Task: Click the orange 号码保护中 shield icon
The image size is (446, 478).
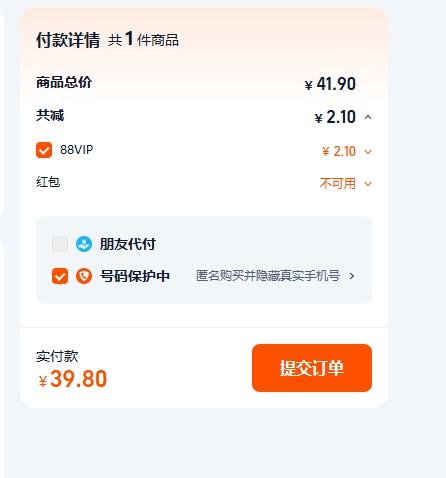Action: click(84, 276)
